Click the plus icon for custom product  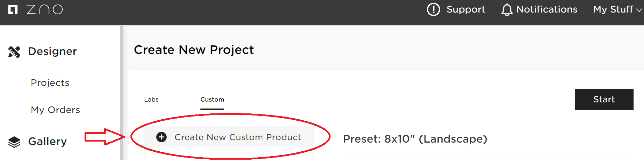tap(161, 137)
